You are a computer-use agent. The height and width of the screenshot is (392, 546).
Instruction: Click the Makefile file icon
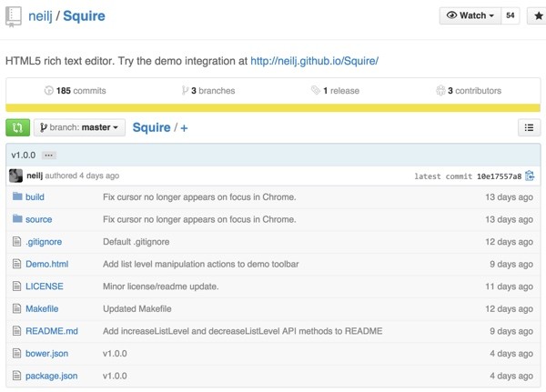pos(16,308)
